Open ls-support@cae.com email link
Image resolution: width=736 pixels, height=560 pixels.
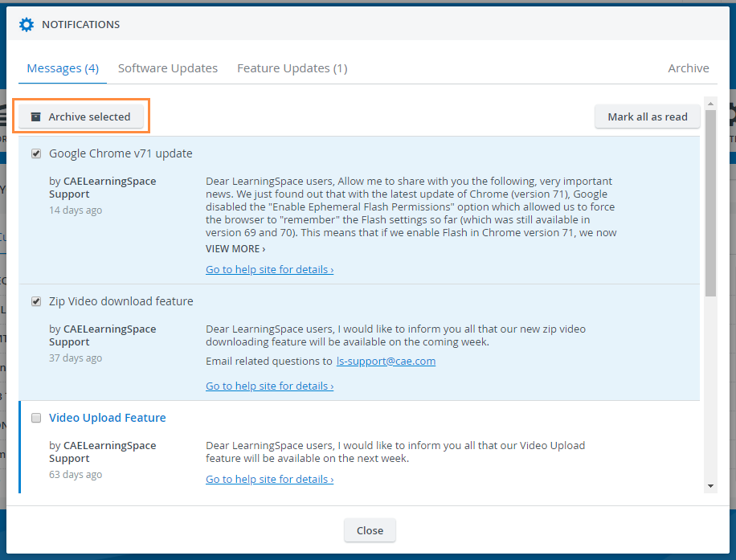point(386,361)
